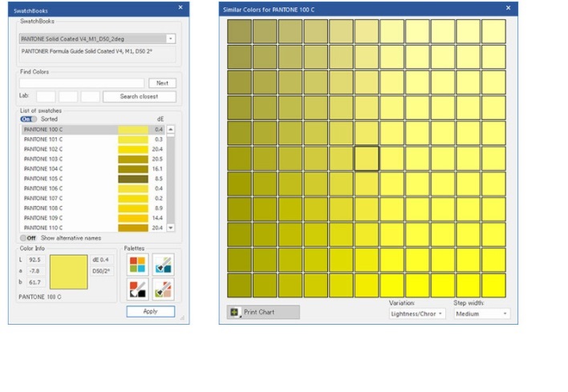Toggle the Sorted switch off
This screenshot has height=392, width=568.
click(28, 119)
